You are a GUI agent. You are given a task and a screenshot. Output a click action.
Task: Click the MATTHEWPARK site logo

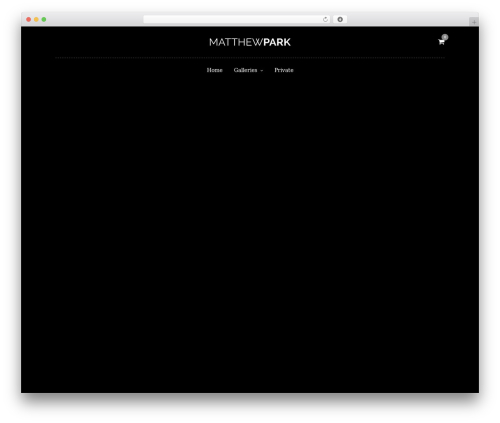pos(250,42)
